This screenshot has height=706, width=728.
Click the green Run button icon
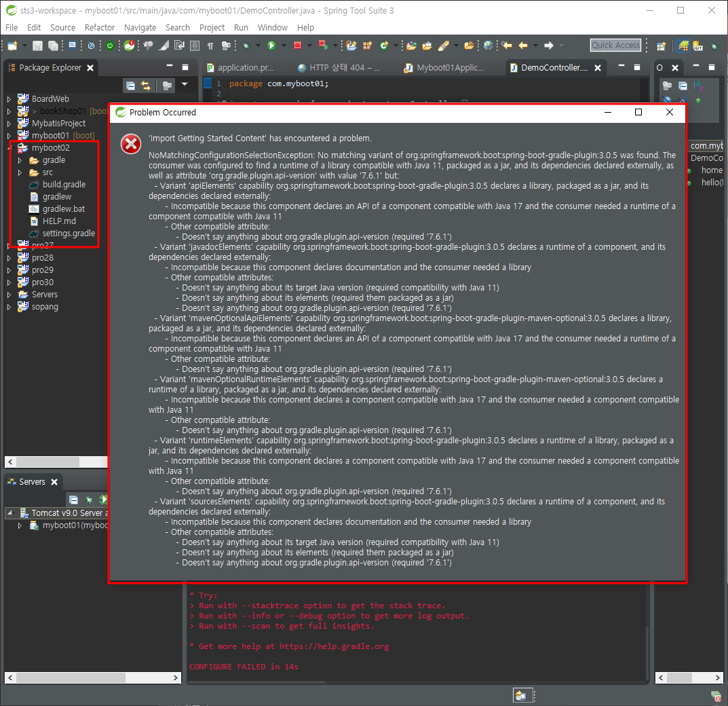pos(271,45)
